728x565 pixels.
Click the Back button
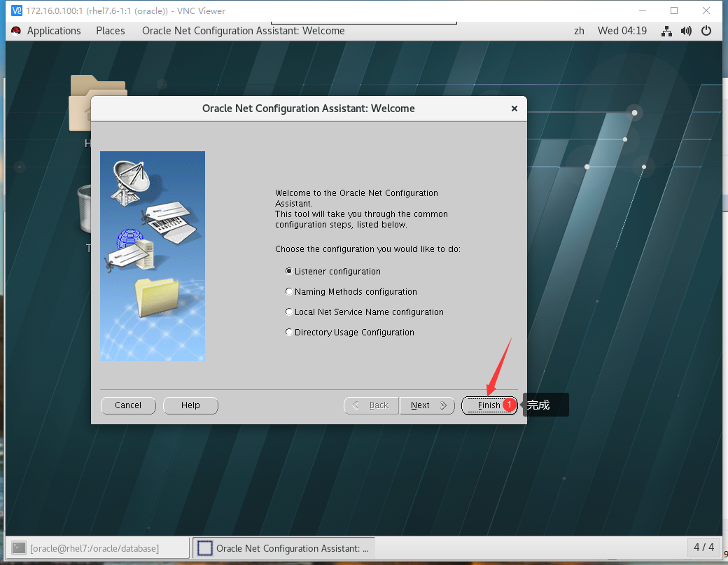[371, 405]
